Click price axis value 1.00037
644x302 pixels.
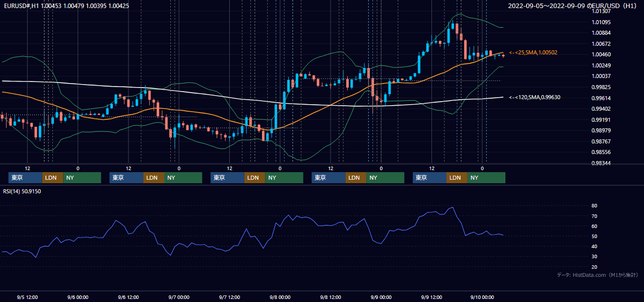coord(601,76)
